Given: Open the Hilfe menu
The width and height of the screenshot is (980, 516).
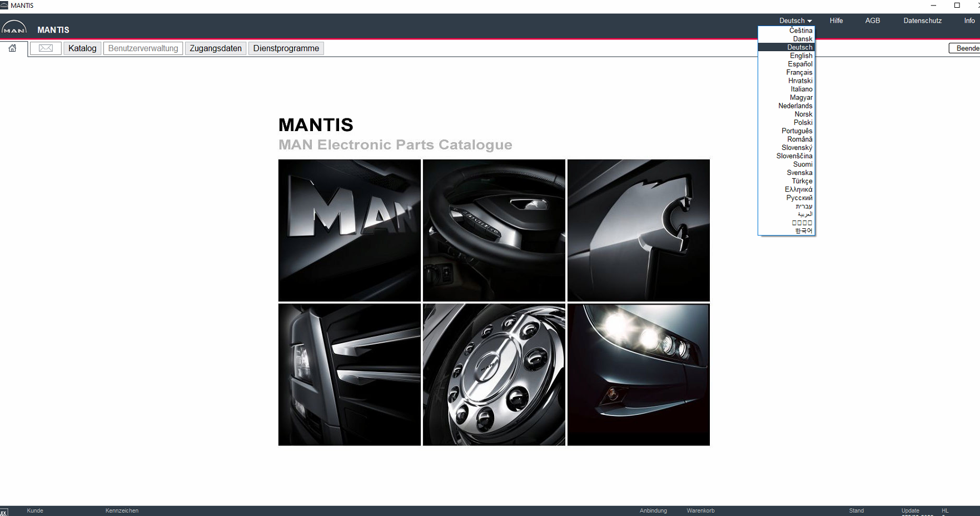Looking at the screenshot, I should 836,21.
